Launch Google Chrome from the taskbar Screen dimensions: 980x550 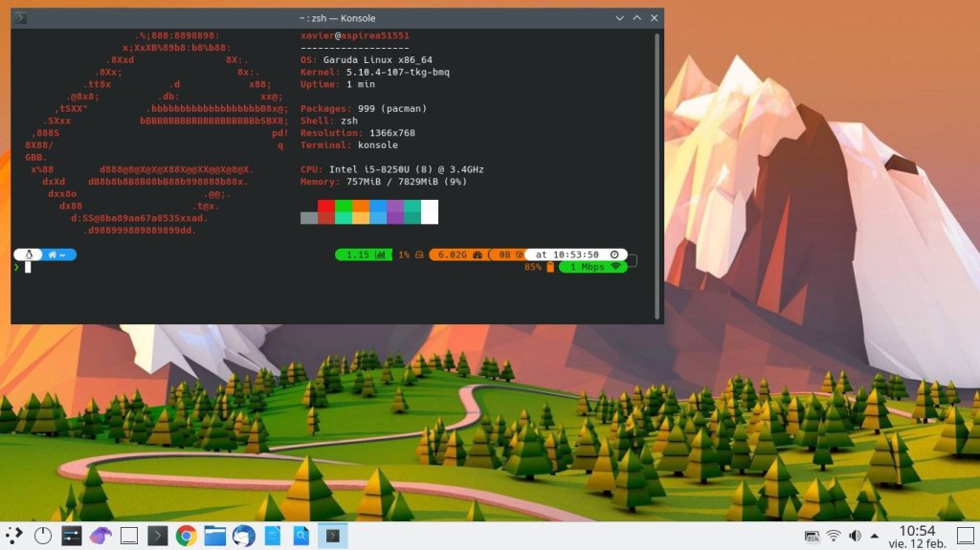pyautogui.click(x=187, y=536)
